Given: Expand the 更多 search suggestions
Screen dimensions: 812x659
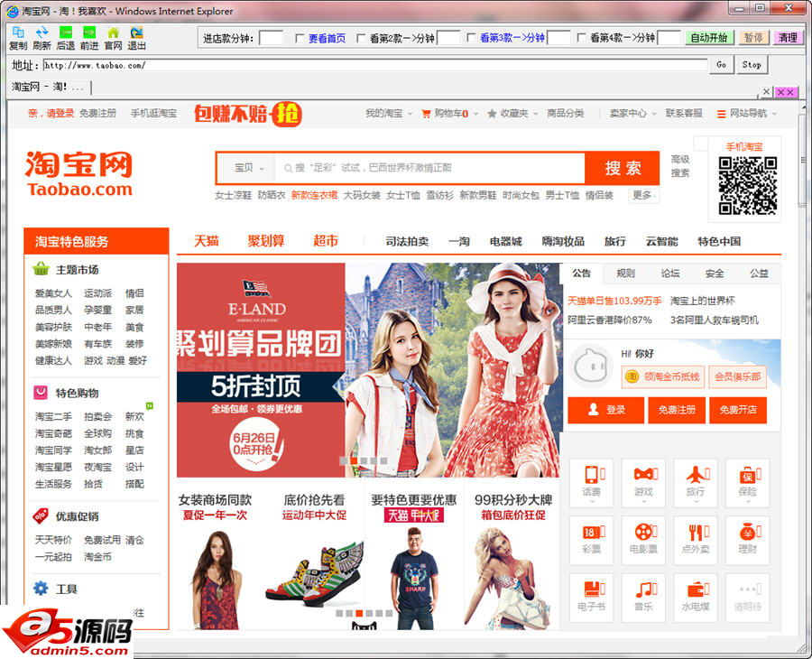Looking at the screenshot, I should [x=643, y=195].
